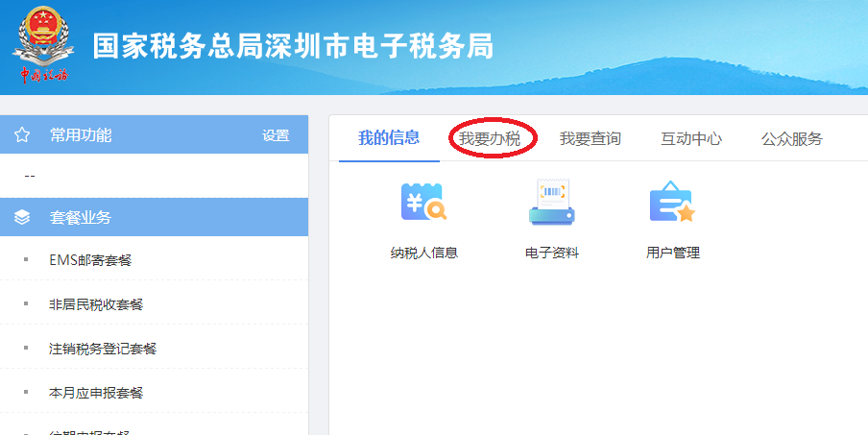
Task: Switch to the 我要查询 tab
Action: [x=591, y=138]
